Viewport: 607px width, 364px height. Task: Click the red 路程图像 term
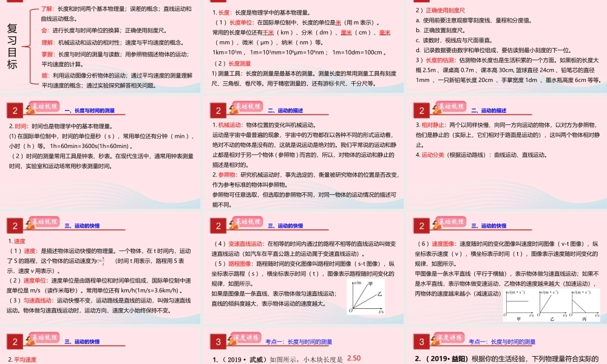pos(240,263)
